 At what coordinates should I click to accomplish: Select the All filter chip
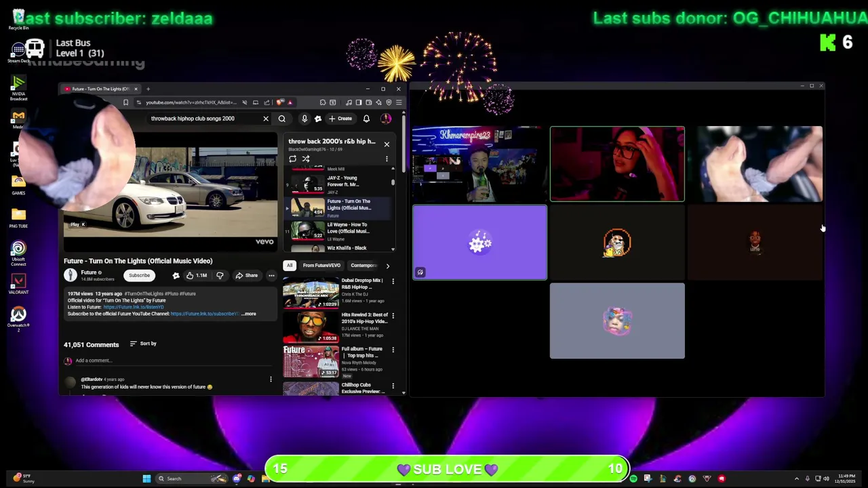290,266
